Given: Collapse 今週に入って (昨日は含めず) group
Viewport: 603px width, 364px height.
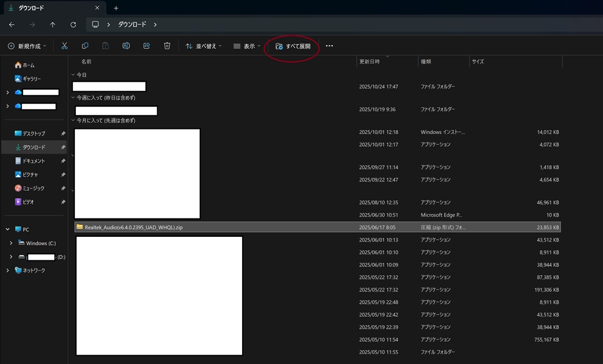Looking at the screenshot, I should pos(72,97).
